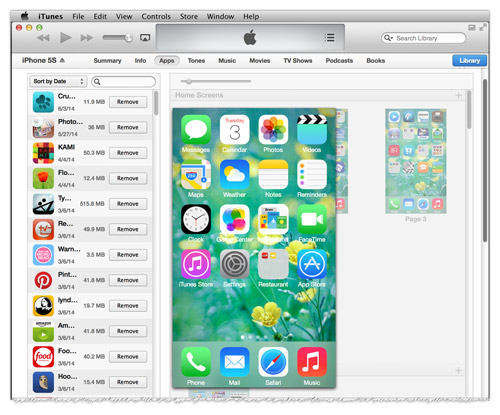This screenshot has width=500, height=415.
Task: Switch to the Movies tab
Action: coord(260,61)
